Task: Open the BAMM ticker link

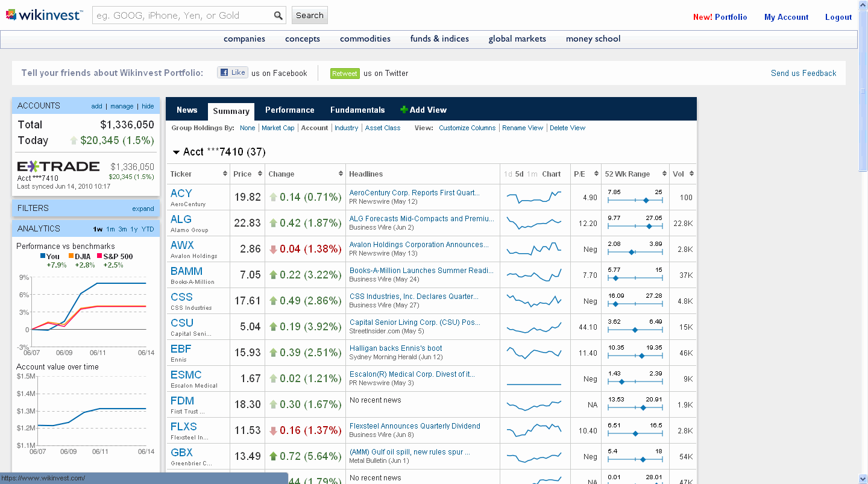Action: click(187, 271)
